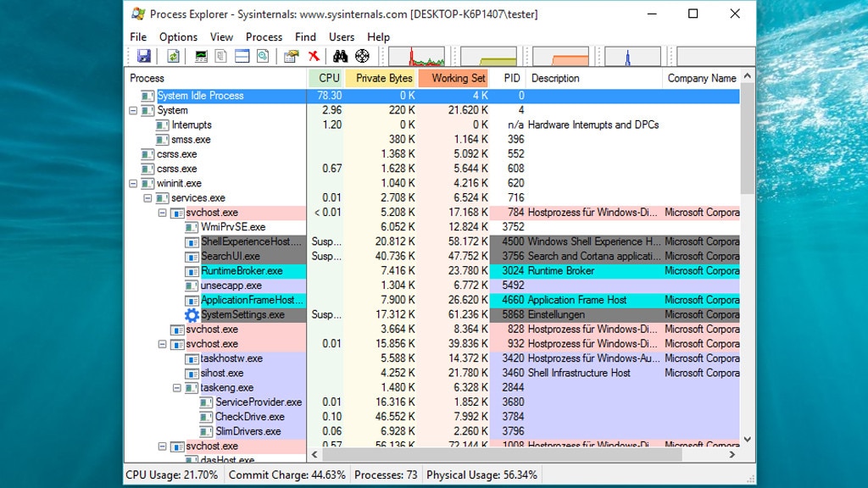Click the vertical scrollbar down arrow
868x488 pixels.
[746, 440]
